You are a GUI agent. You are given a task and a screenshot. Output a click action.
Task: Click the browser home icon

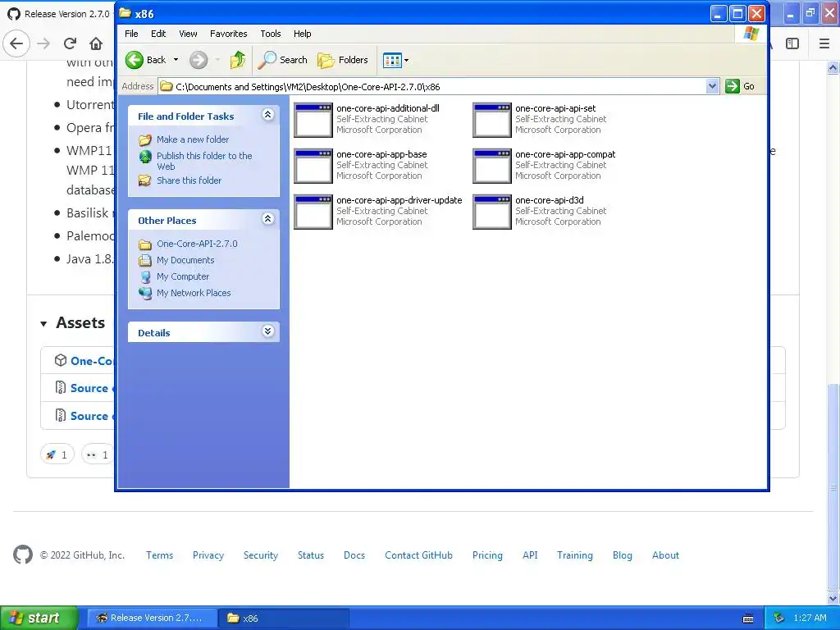point(96,43)
